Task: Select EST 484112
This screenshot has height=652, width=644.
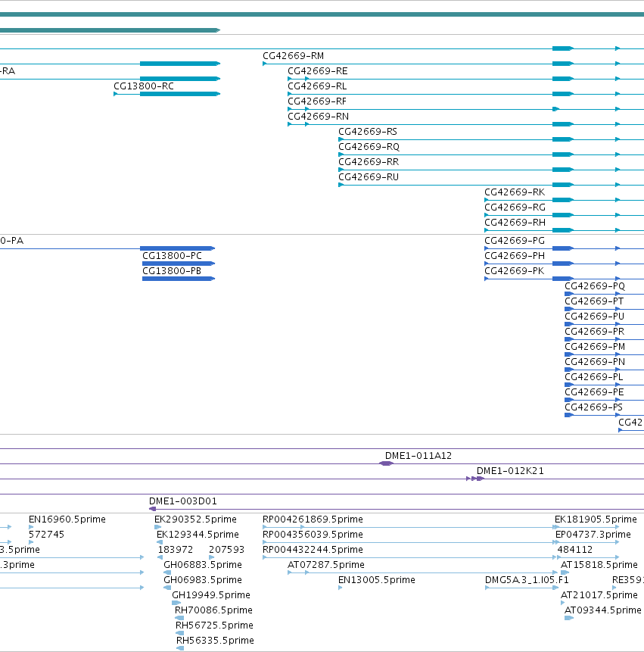Action: (x=574, y=550)
